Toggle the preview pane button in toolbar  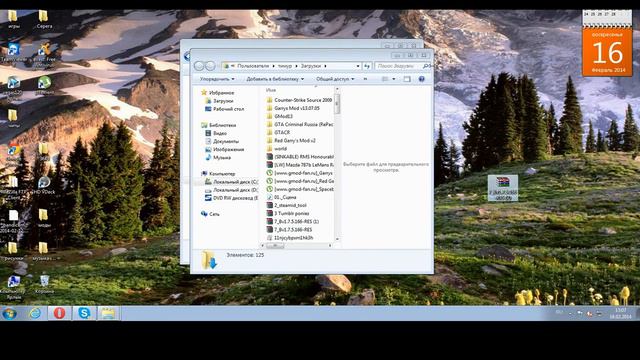[x=407, y=79]
